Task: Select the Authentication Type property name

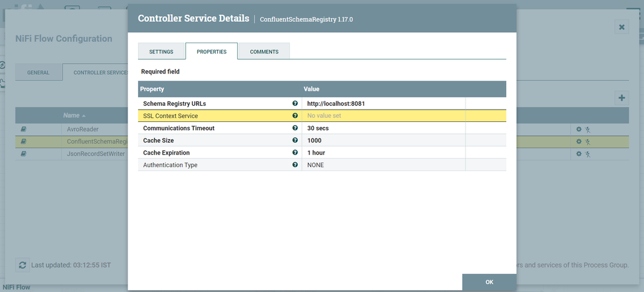Action: (170, 165)
